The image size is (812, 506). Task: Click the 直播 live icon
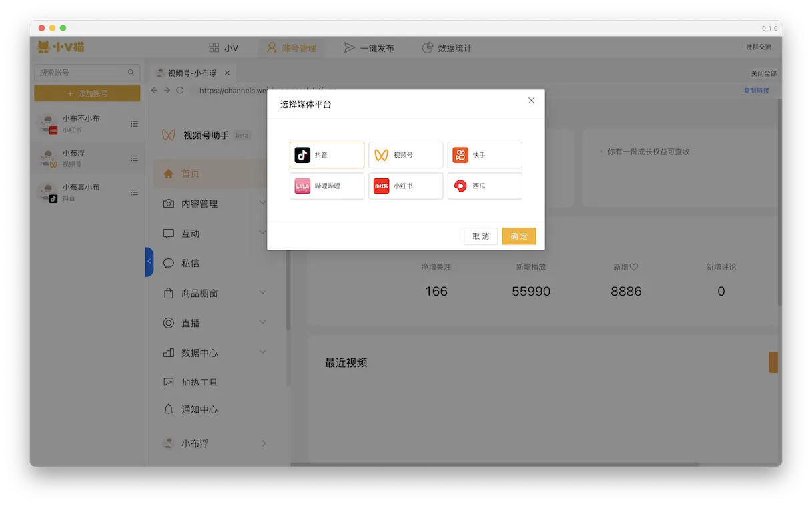[169, 323]
